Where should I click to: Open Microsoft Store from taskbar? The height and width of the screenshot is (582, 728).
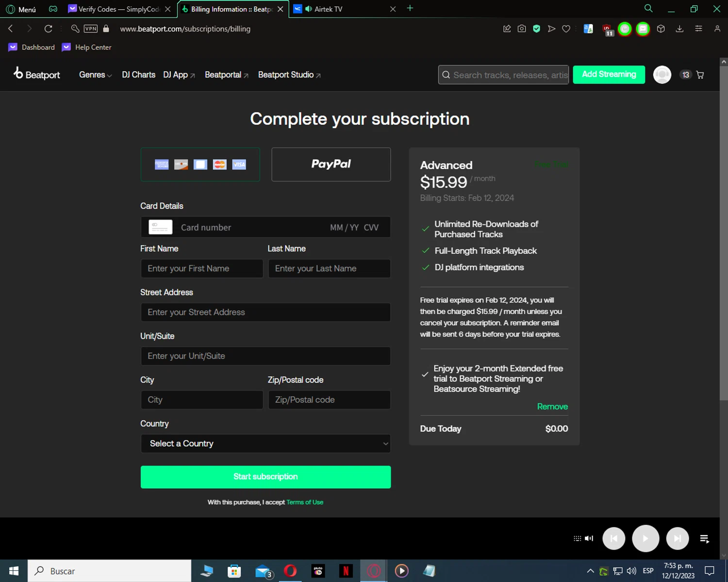coord(234,571)
